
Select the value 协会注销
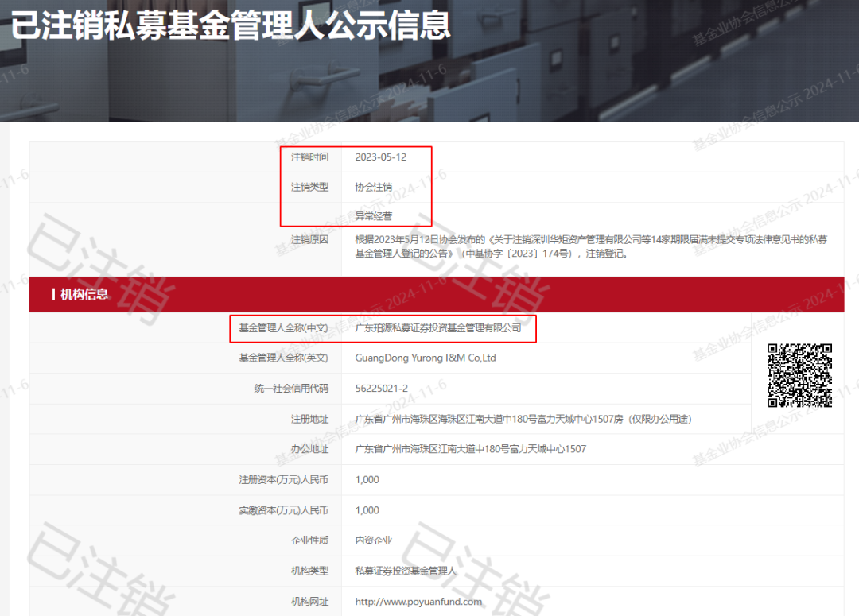coord(374,188)
